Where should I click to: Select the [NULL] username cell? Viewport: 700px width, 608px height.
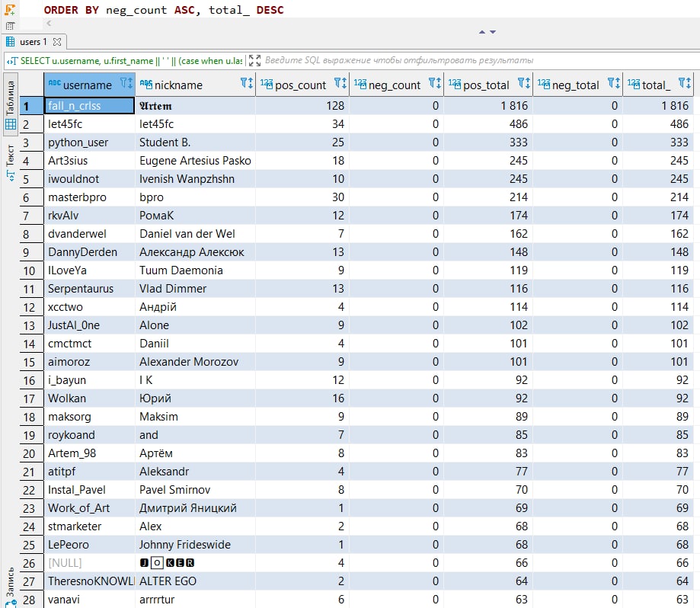(89, 563)
